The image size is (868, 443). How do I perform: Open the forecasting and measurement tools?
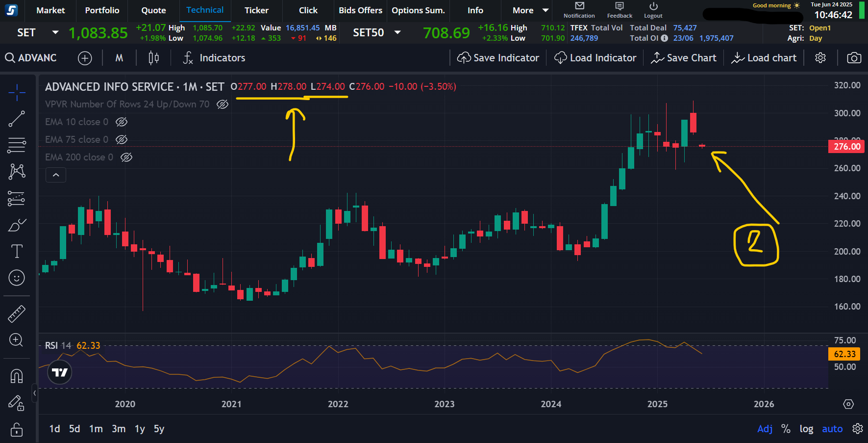(17, 198)
